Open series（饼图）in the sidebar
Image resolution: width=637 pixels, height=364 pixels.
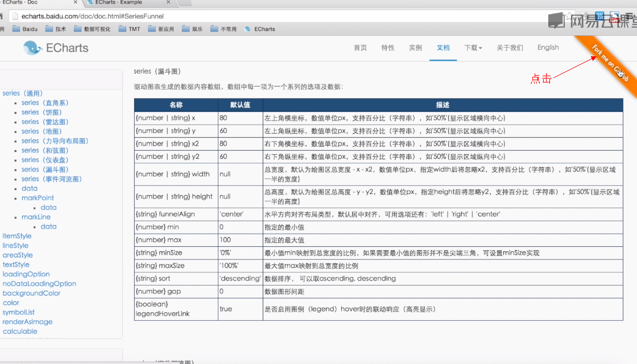(x=42, y=112)
